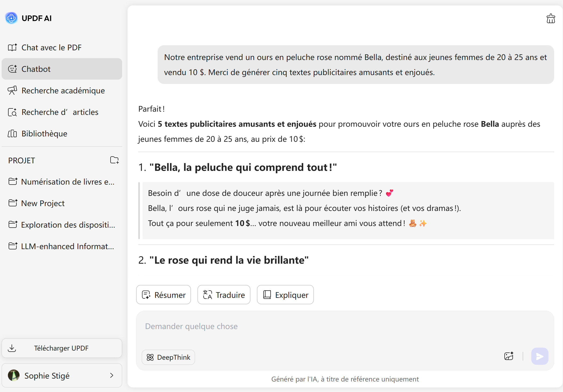
Task: Click the Recherche académique telescope icon
Action: click(12, 90)
